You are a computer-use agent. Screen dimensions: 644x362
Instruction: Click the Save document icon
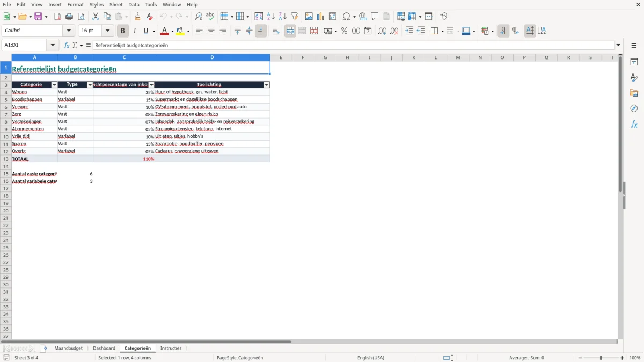tap(38, 17)
